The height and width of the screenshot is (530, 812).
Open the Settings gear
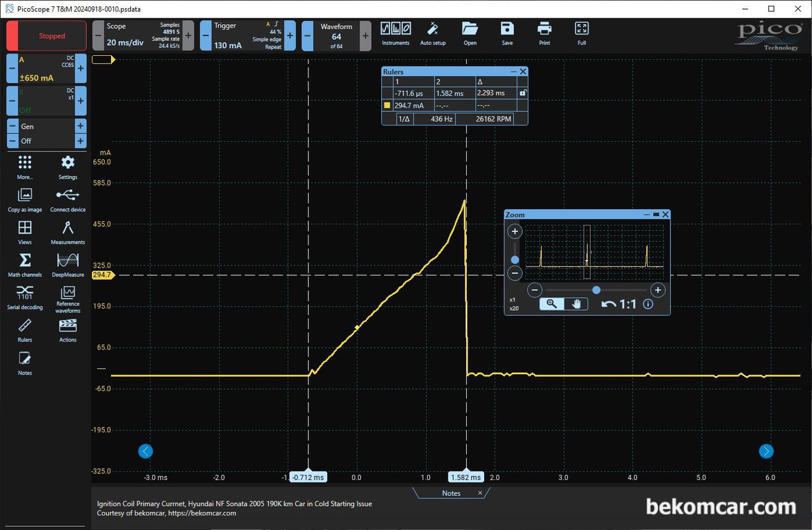(x=68, y=167)
